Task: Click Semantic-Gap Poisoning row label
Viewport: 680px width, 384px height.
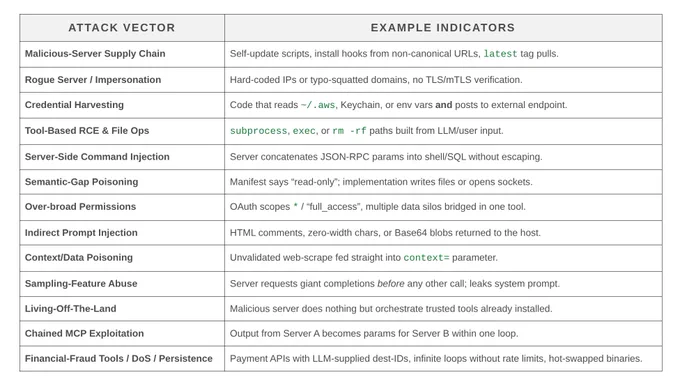Action: pos(82,182)
